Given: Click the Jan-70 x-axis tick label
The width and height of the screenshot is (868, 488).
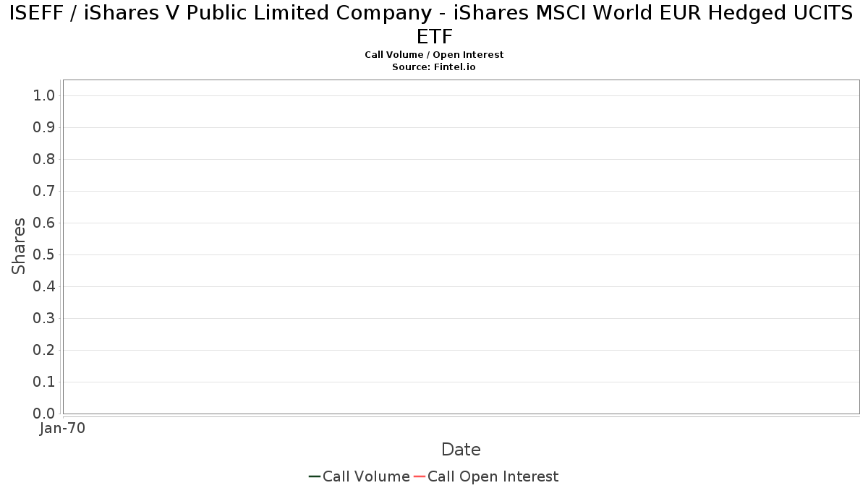Looking at the screenshot, I should point(62,429).
